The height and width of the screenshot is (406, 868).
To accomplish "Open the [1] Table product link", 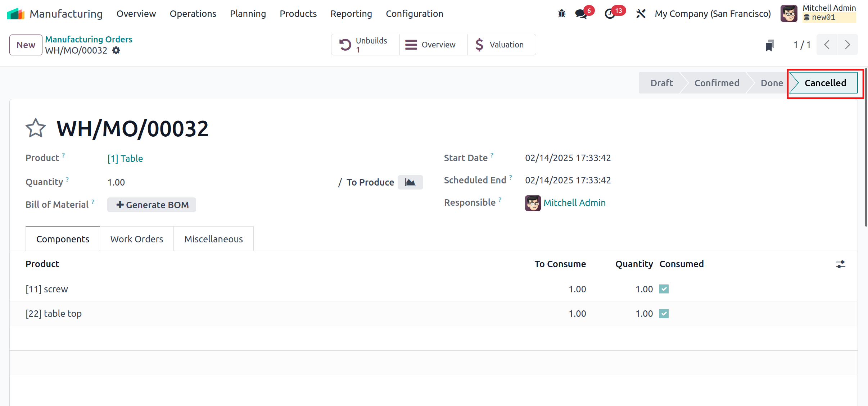I will coord(125,159).
